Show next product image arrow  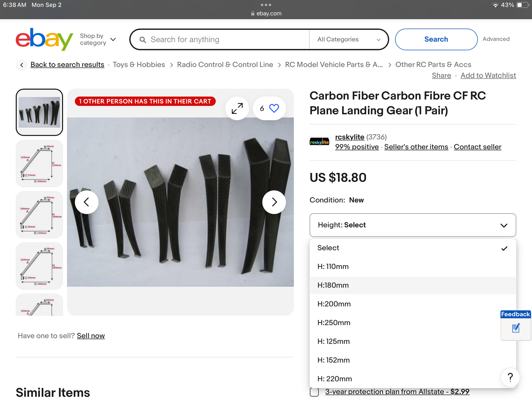[274, 202]
